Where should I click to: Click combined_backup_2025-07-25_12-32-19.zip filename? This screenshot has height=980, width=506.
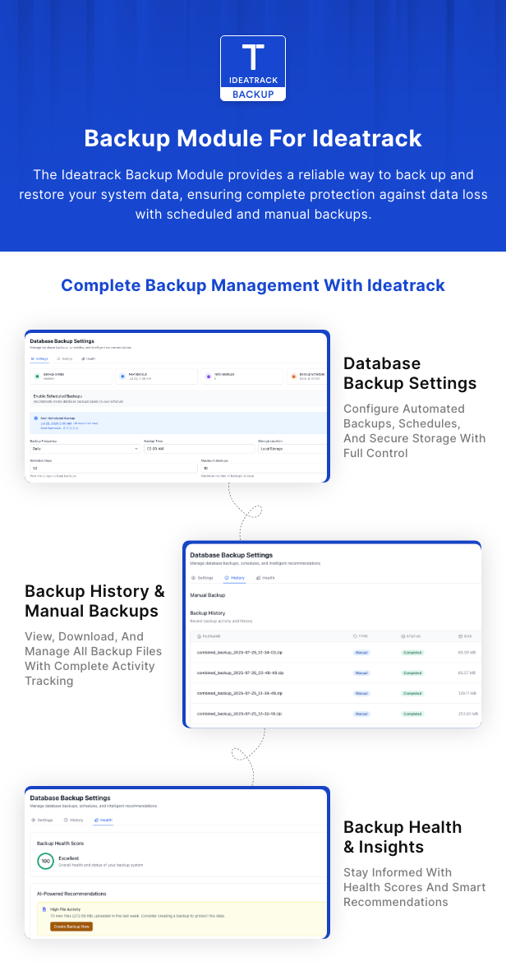[x=240, y=713]
